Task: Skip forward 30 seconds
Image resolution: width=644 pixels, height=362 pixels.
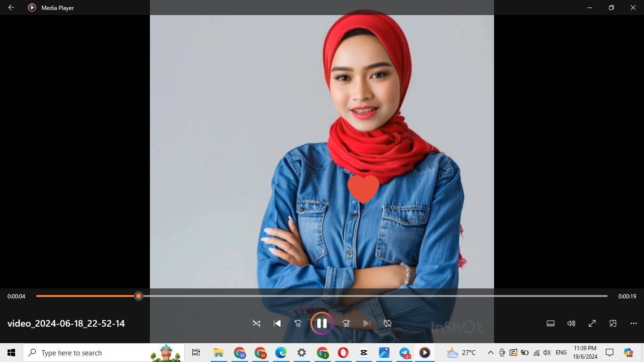Action: click(346, 323)
